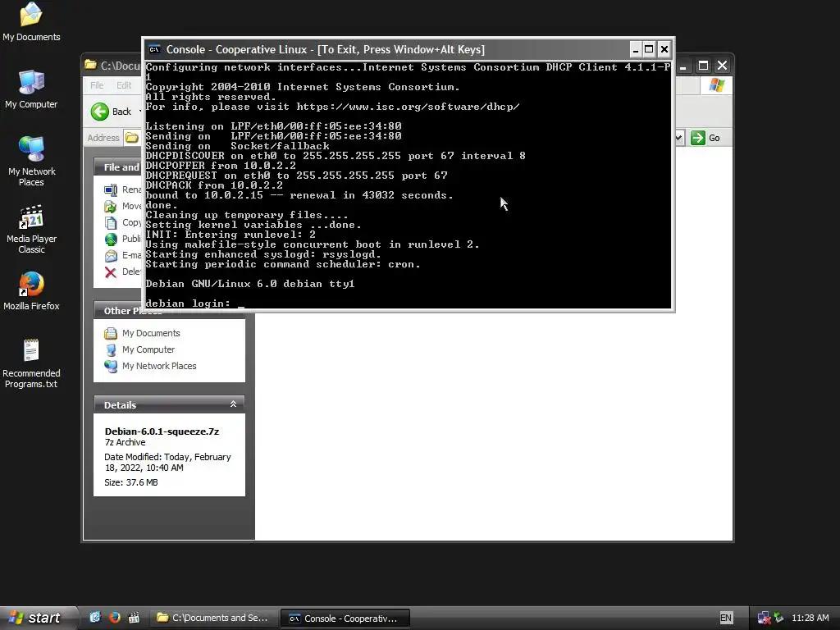
Task: Click the 11:28 AM clock
Action: (x=810, y=619)
